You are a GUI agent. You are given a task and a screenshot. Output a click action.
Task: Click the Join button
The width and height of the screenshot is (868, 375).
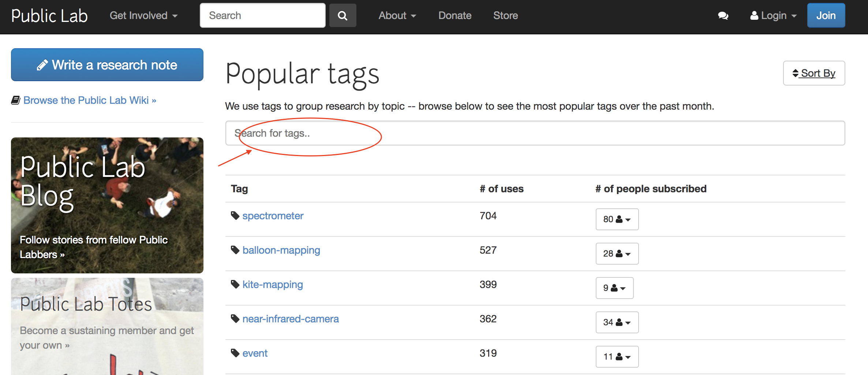pos(826,15)
